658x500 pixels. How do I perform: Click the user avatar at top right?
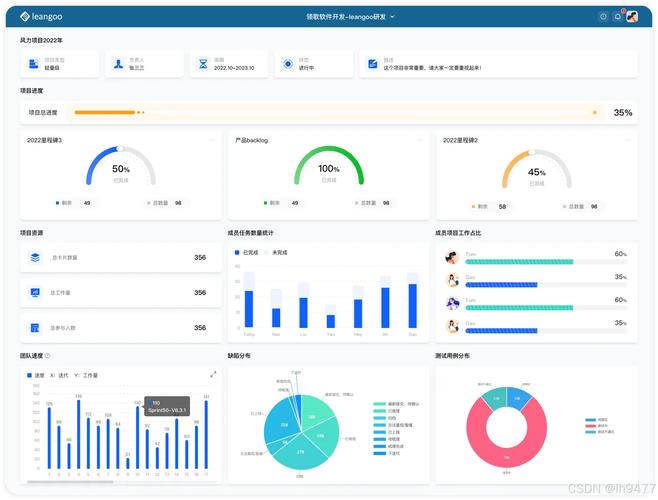[632, 16]
